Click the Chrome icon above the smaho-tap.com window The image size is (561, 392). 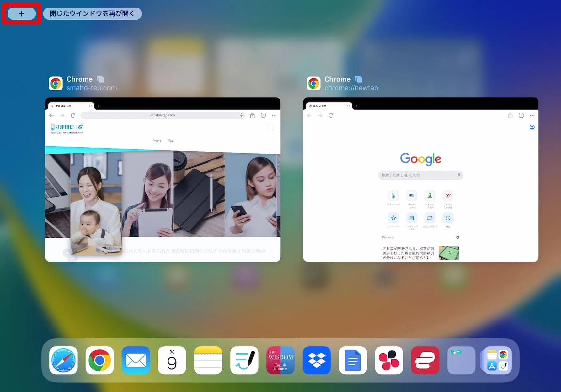click(x=56, y=84)
